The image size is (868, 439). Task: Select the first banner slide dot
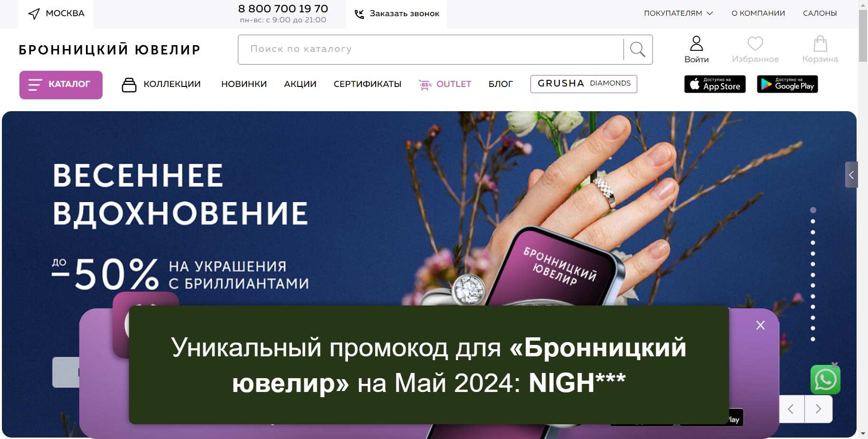click(x=813, y=210)
